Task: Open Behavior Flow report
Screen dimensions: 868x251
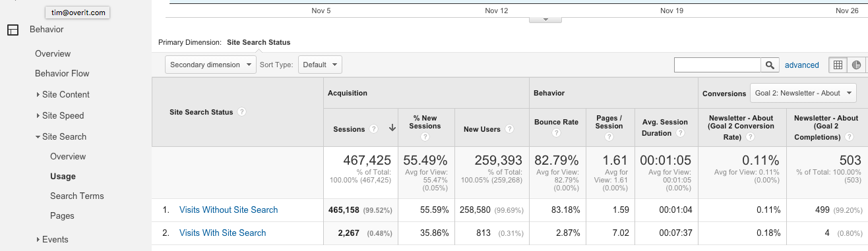Action: tap(62, 73)
